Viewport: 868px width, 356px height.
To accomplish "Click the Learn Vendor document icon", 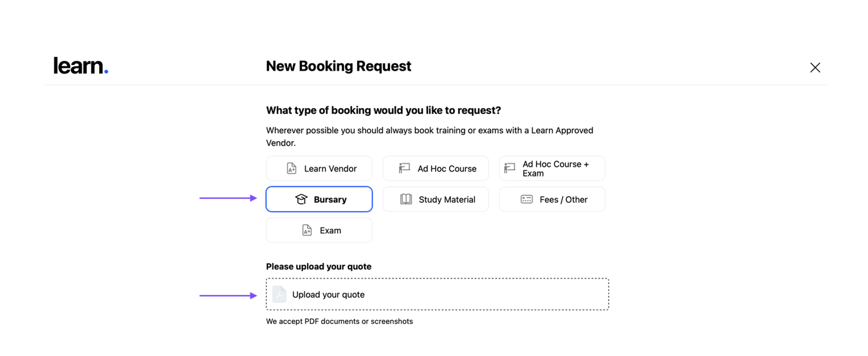I will tap(291, 168).
